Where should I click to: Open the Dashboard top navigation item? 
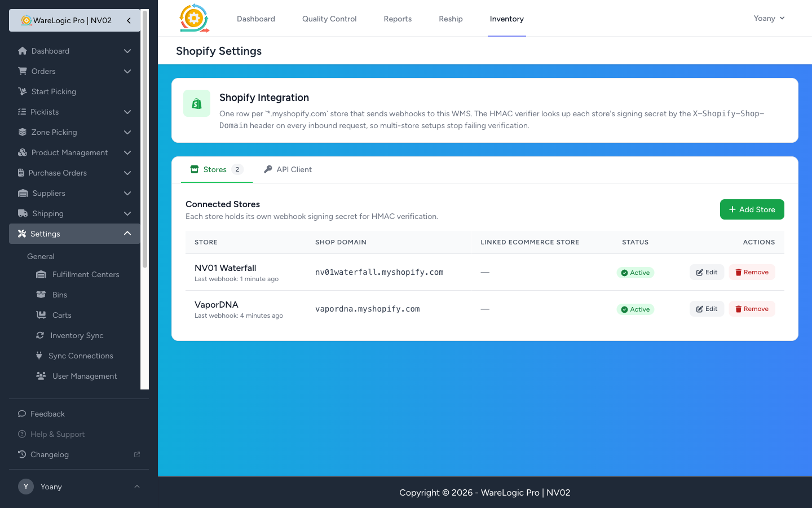pyautogui.click(x=256, y=19)
